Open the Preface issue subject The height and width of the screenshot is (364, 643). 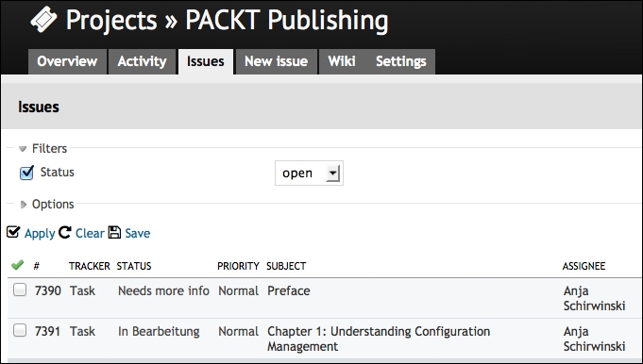(x=289, y=290)
